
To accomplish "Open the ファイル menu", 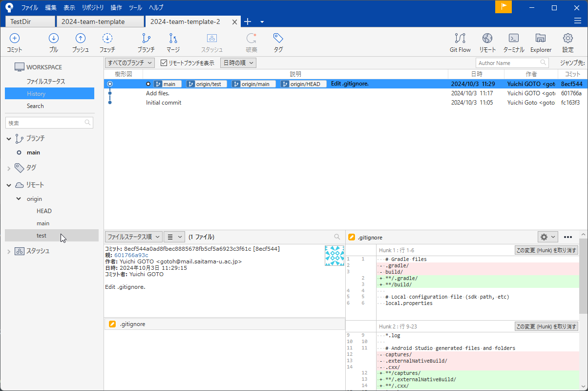I will click(29, 7).
